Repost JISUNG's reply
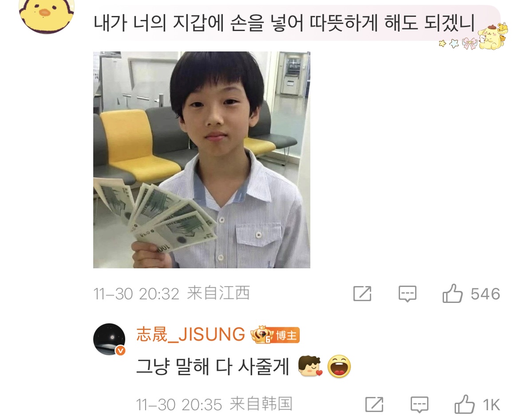Viewport: 519px width, 420px height. pyautogui.click(x=374, y=404)
